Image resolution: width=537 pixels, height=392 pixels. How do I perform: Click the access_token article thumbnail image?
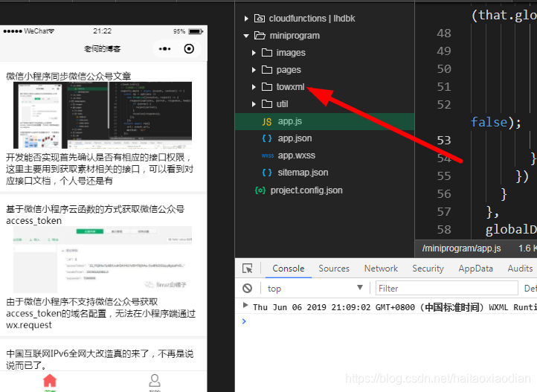click(103, 259)
